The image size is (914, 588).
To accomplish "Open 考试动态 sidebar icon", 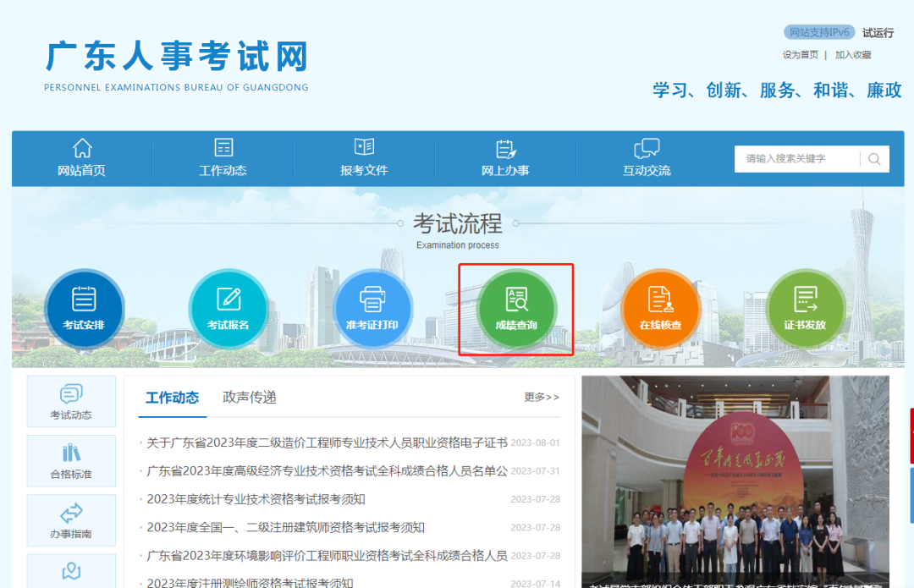I will pyautogui.click(x=71, y=402).
